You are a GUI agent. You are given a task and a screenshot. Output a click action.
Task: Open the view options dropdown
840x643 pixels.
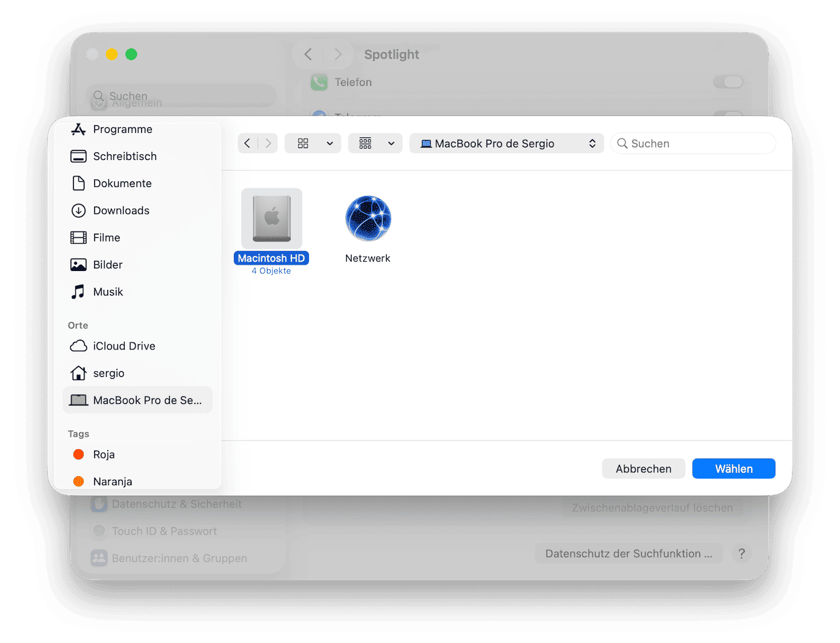312,143
